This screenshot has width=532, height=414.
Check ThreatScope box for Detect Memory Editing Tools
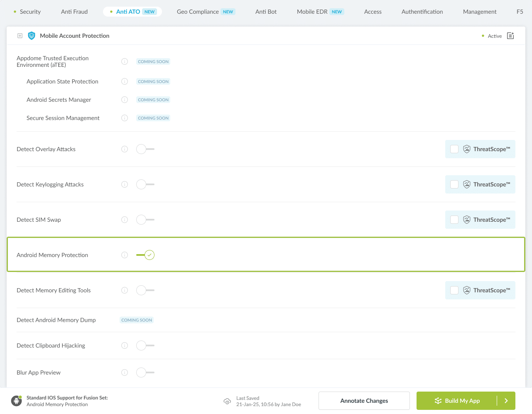(x=454, y=290)
